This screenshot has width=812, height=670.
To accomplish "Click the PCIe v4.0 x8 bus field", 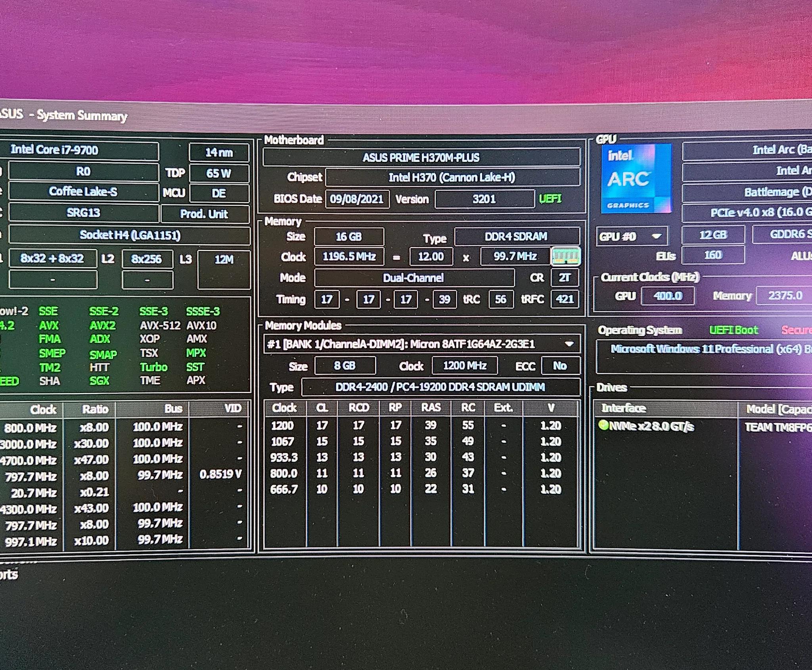I will (747, 213).
